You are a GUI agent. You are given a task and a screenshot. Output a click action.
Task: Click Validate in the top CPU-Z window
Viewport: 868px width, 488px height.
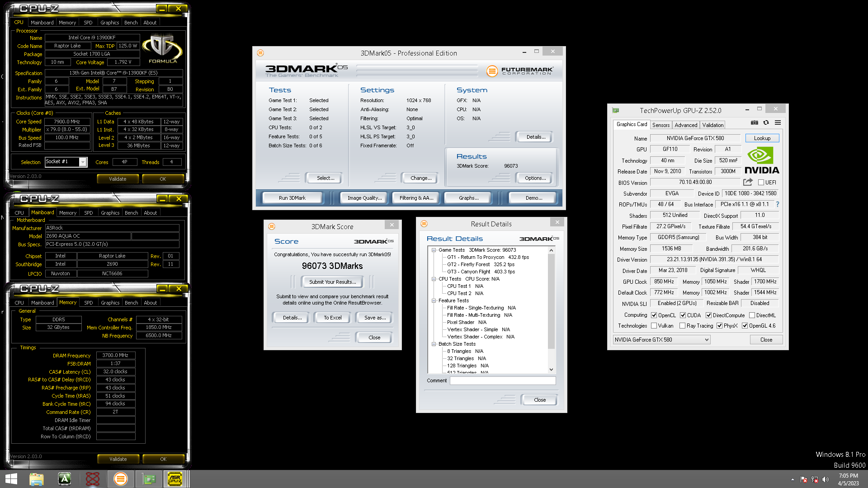[118, 179]
